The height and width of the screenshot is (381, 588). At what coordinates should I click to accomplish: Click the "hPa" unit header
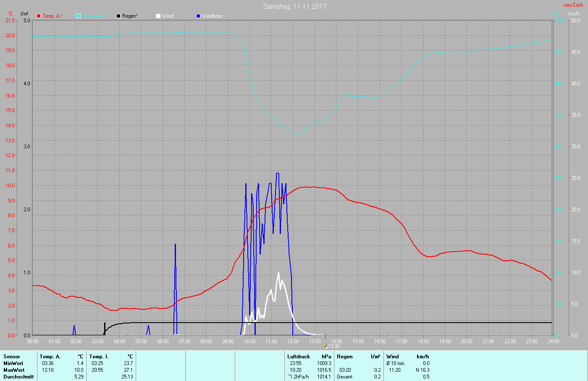[326, 357]
